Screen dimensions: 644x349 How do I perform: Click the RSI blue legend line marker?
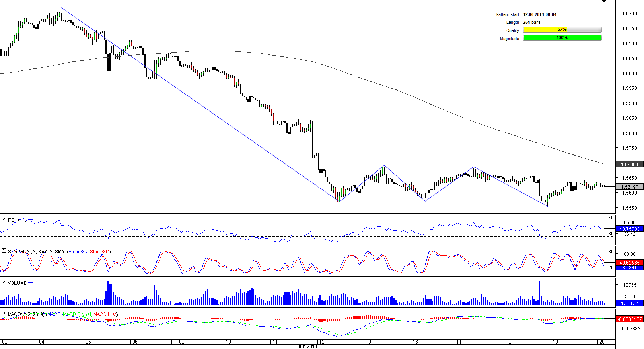coord(30,220)
